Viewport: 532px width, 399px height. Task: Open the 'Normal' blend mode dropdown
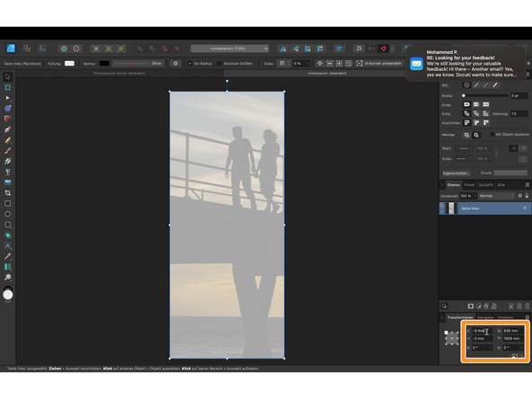click(496, 196)
